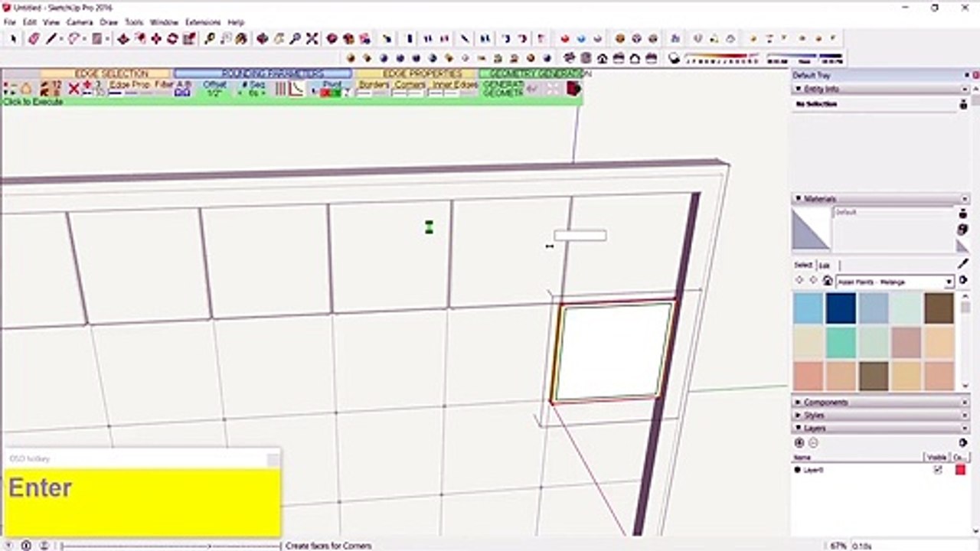Viewport: 980px width, 551px height.
Task: Click the # Seg segments button
Action: tap(253, 89)
